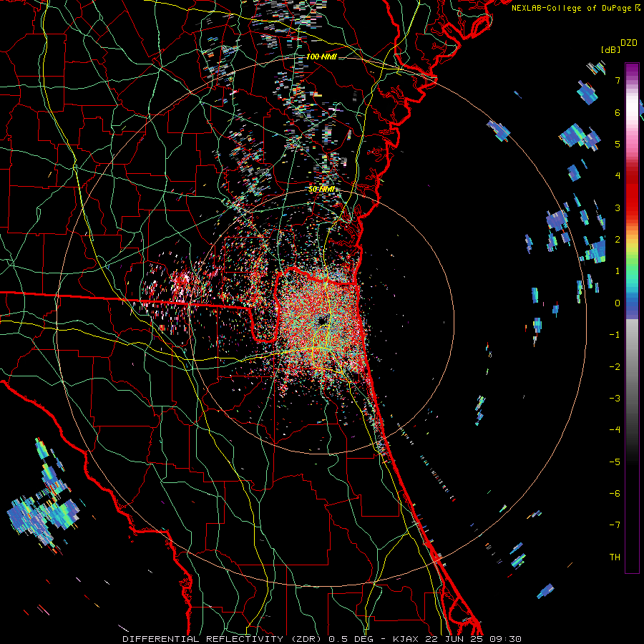
Task: Click the -4 dB value on color scale
Action: [x=615, y=430]
